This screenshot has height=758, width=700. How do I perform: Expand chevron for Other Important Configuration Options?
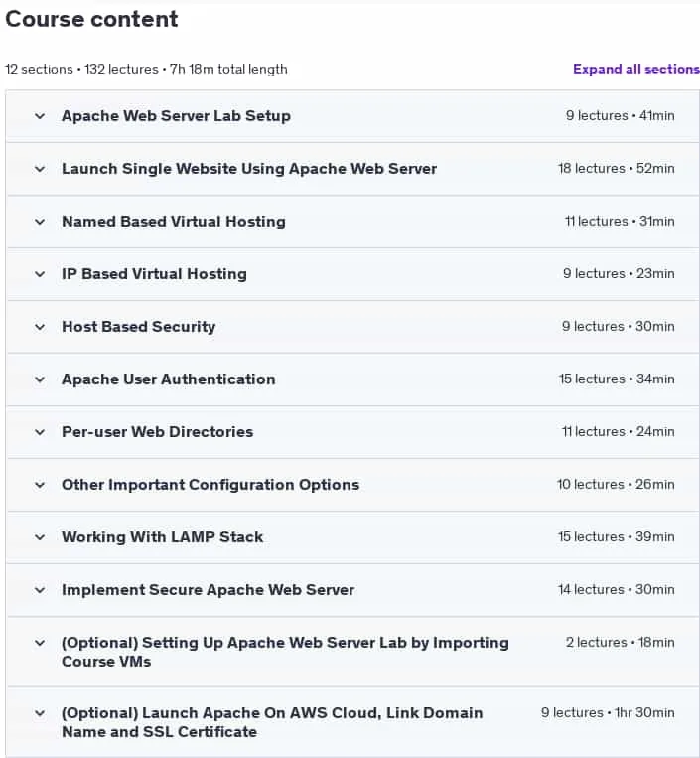pyautogui.click(x=40, y=486)
